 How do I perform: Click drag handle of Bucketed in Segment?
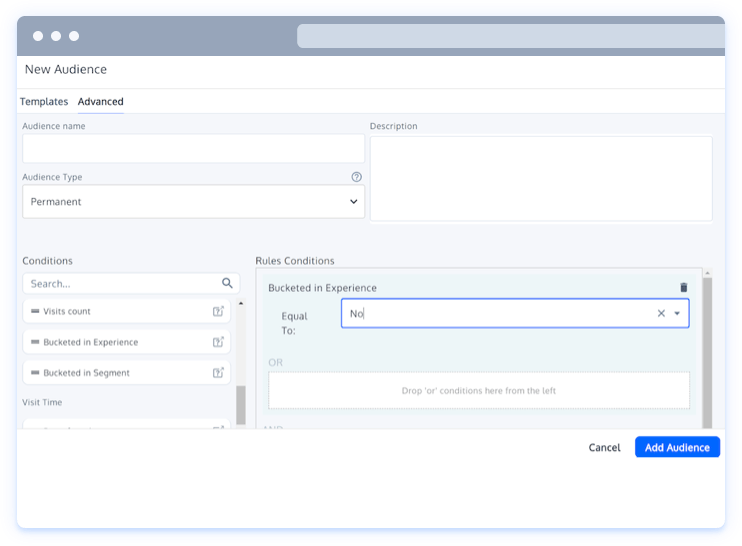(35, 373)
